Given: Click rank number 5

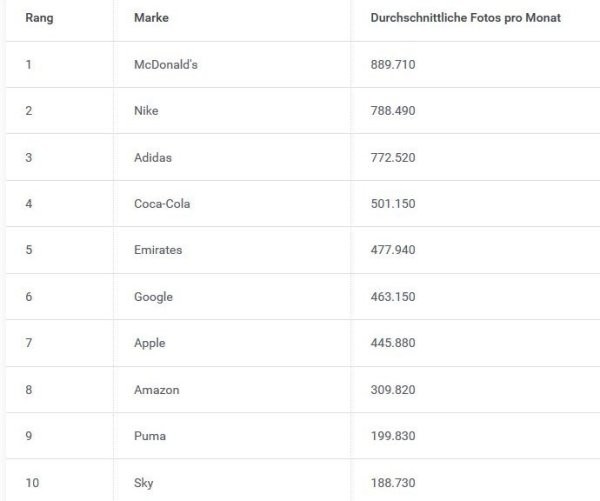Looking at the screenshot, I should click(x=29, y=250).
